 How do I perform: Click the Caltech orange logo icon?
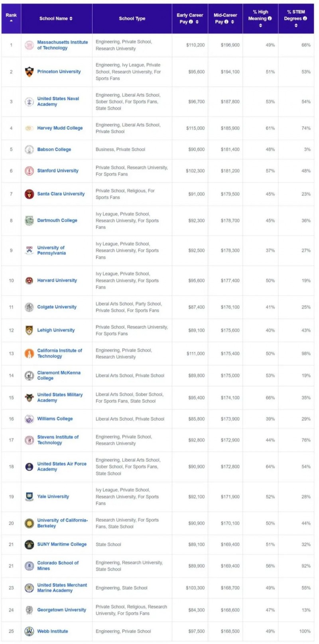click(x=29, y=353)
